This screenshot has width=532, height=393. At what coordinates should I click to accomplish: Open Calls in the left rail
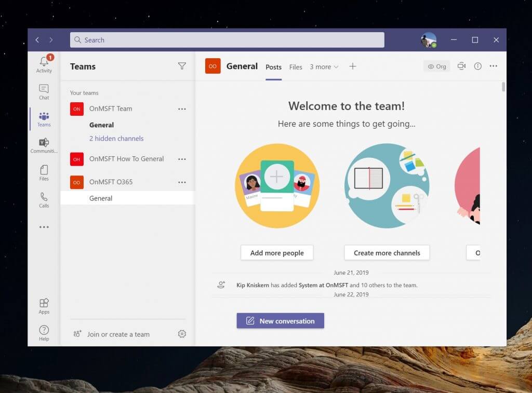[x=44, y=200]
